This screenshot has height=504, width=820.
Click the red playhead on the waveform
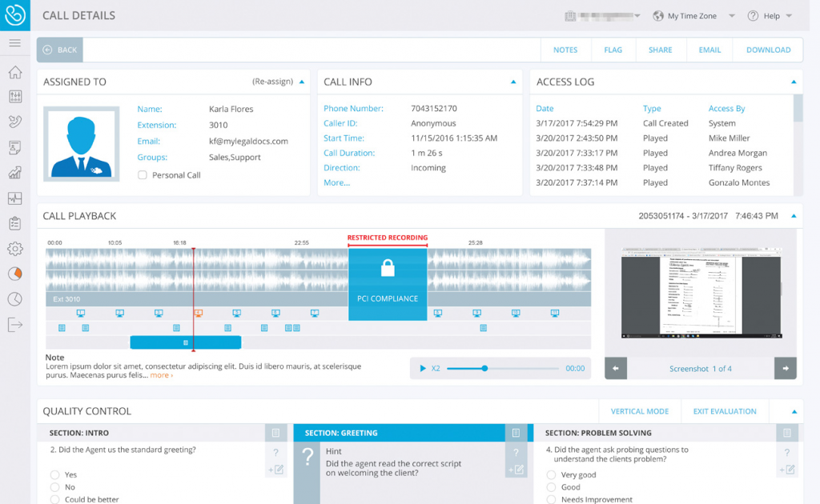(x=194, y=298)
